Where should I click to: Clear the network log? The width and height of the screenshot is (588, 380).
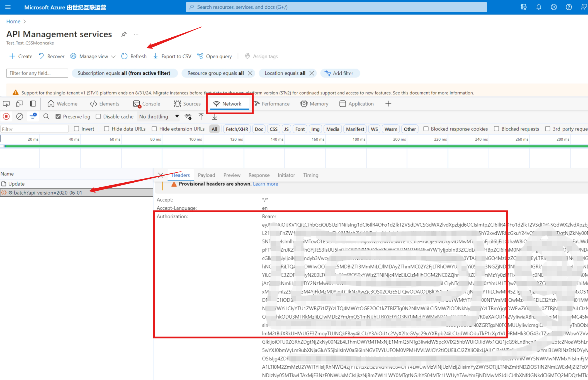pyautogui.click(x=20, y=117)
